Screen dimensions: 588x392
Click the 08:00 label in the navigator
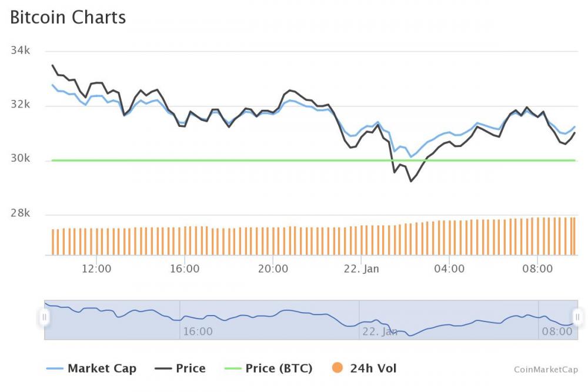click(557, 331)
